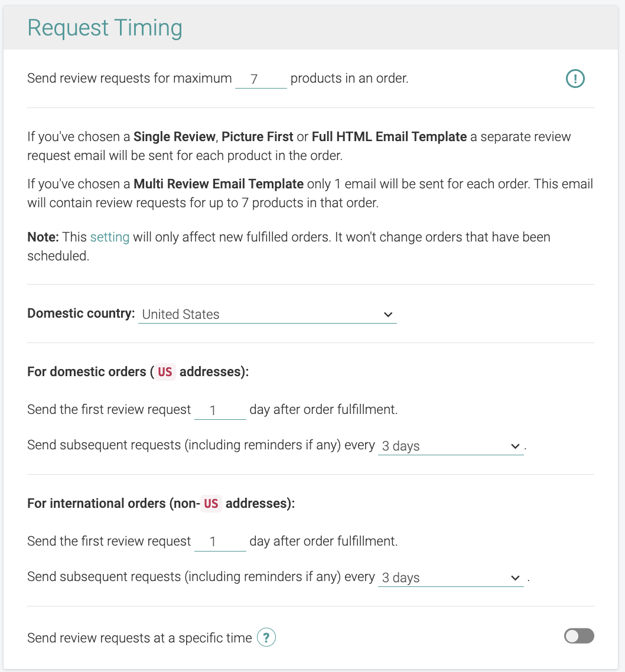Click the bold "Single Review" text
Viewport: 625px width, 672px height.
click(174, 137)
